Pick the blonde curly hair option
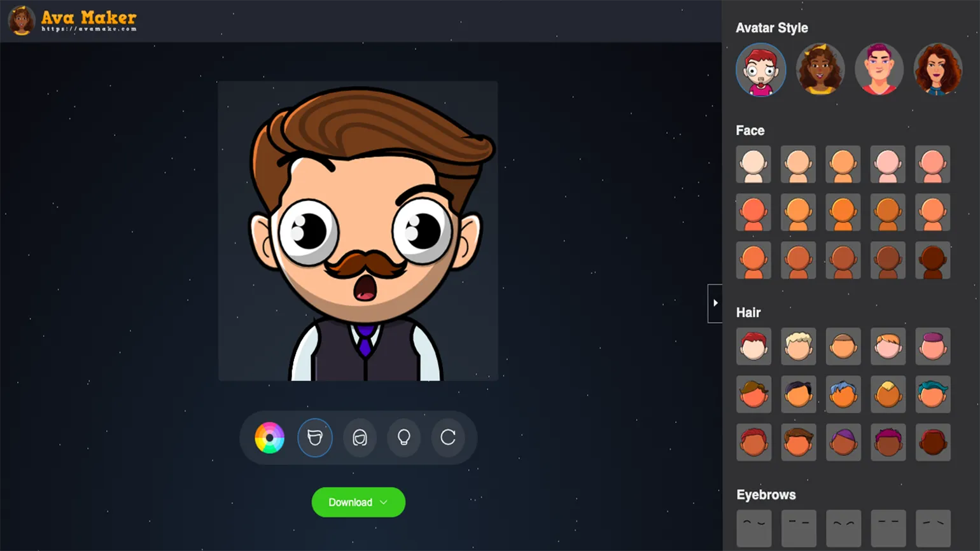The width and height of the screenshot is (980, 551). click(798, 346)
